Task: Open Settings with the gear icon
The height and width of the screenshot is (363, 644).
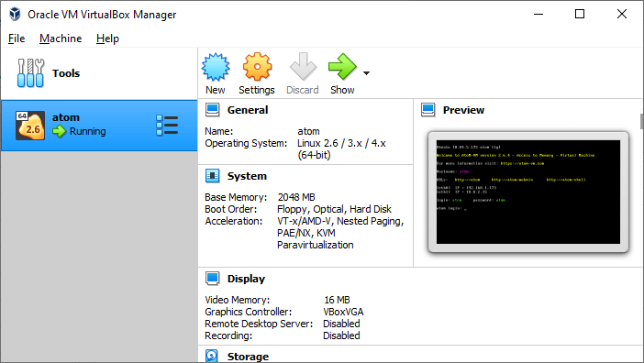Action: [257, 66]
